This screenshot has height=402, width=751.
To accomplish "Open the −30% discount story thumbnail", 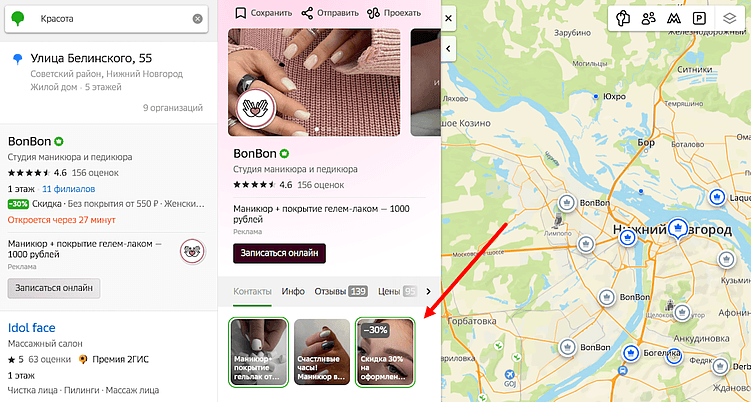I will point(385,352).
